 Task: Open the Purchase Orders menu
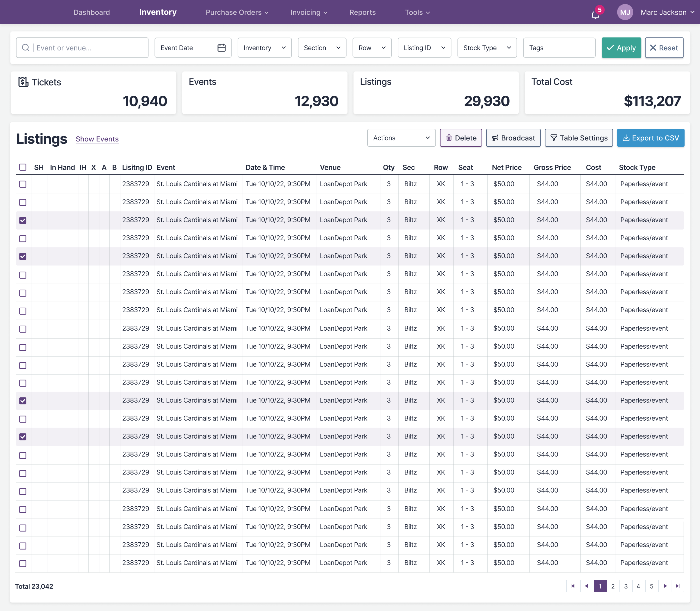pos(237,12)
